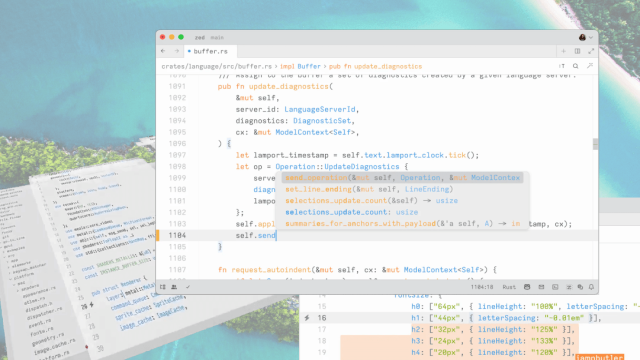
Task: Open the user avatar menu
Action: pos(585,37)
